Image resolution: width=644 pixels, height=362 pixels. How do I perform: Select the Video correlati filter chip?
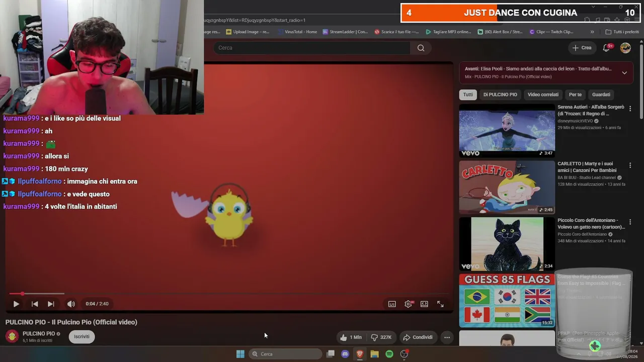click(543, 95)
